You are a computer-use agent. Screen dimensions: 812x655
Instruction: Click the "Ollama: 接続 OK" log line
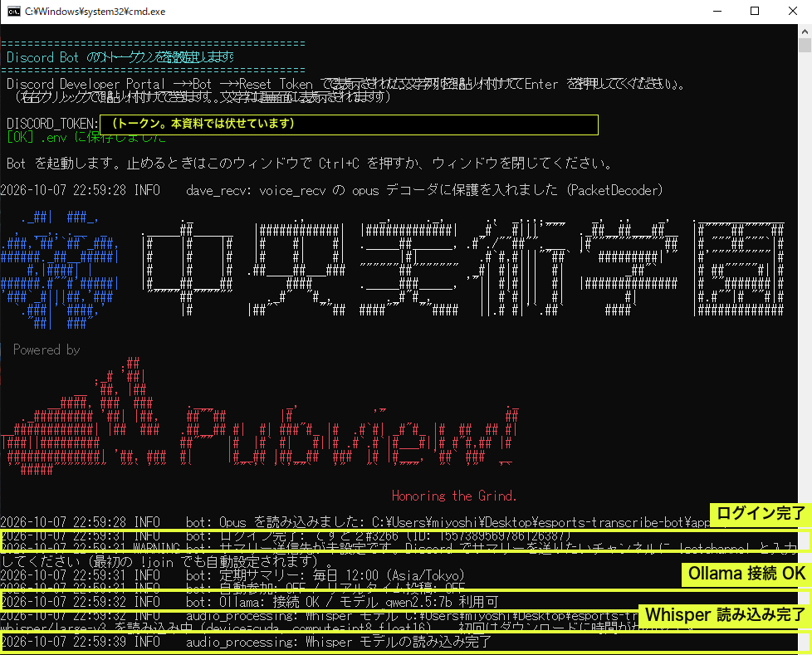[249, 602]
